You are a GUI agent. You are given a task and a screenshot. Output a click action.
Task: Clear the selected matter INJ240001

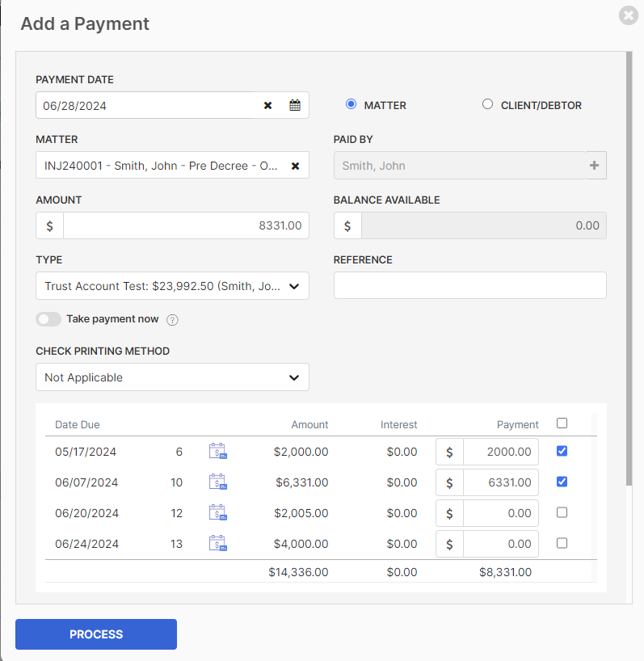[x=295, y=166]
